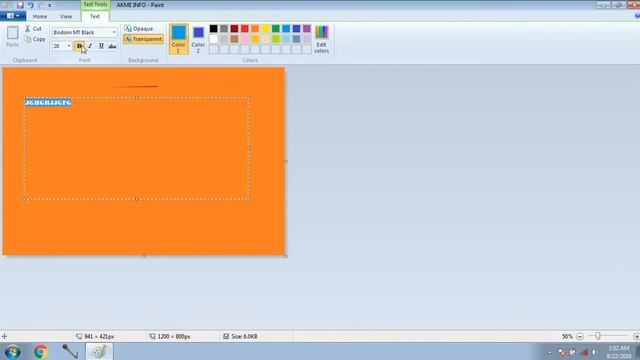This screenshot has height=360, width=640.
Task: Open the Windows Start menu
Action: pos(13,351)
